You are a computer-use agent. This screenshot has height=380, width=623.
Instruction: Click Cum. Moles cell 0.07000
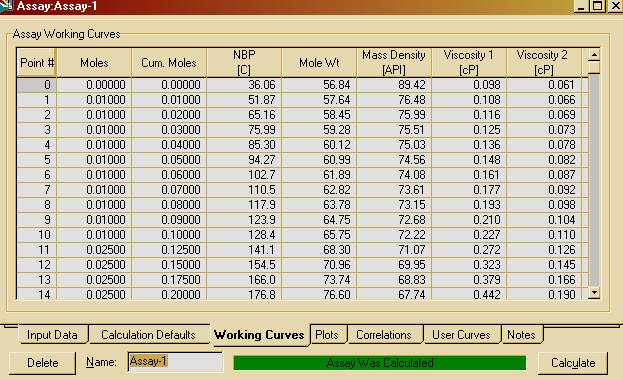click(169, 190)
